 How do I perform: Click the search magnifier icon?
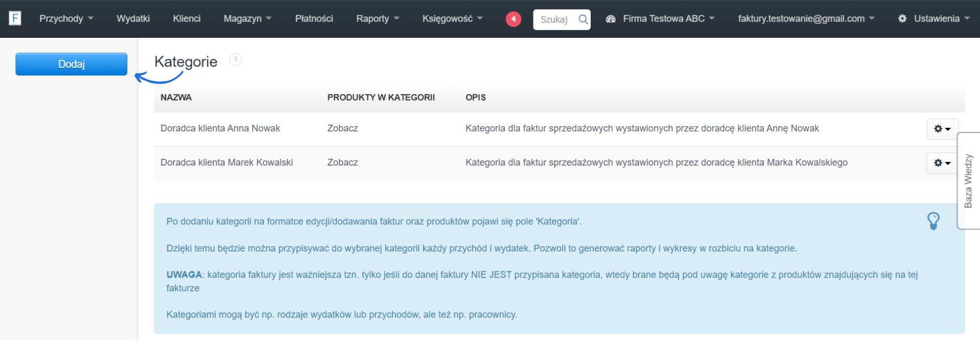tap(583, 19)
